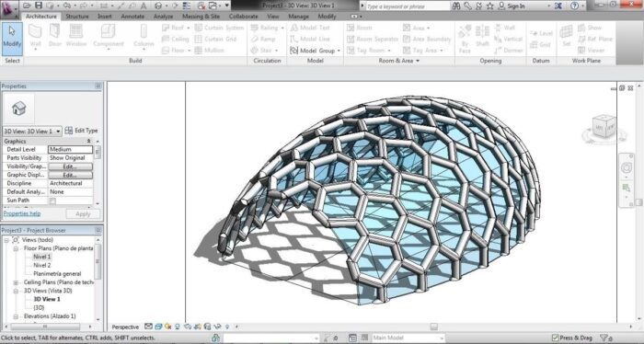644x344 pixels.
Task: Open the Collaborate ribbon tab
Action: coord(244,17)
